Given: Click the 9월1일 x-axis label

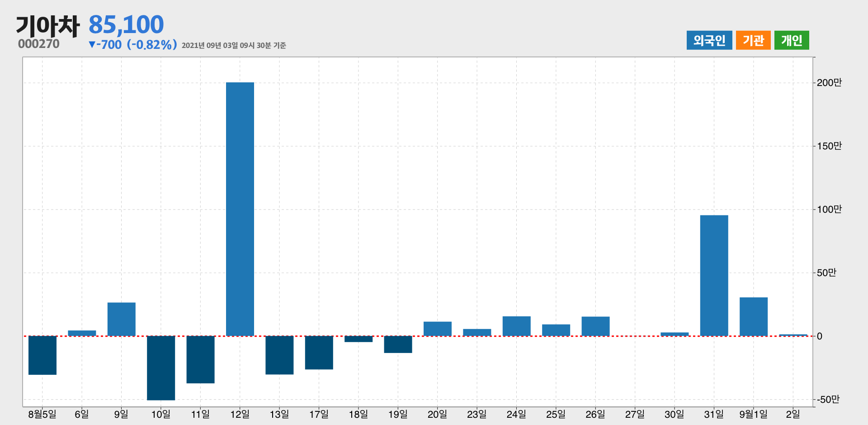Looking at the screenshot, I should [x=754, y=414].
